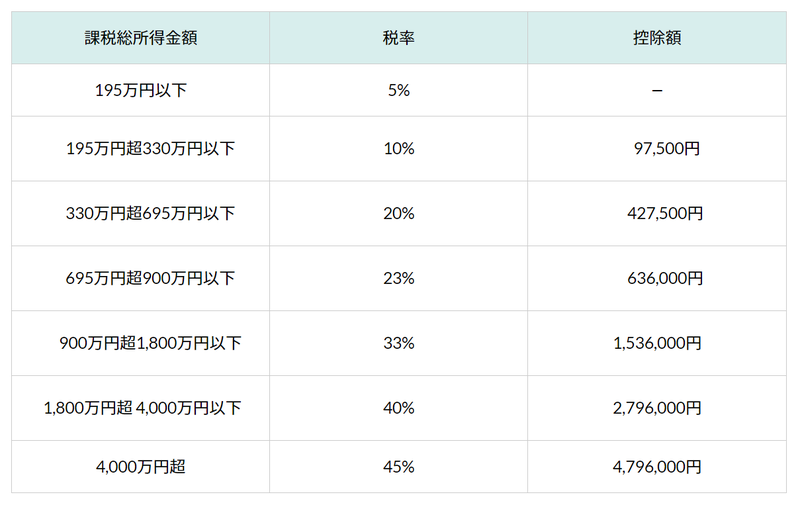Image resolution: width=800 pixels, height=505 pixels.
Task: Select the 4,000万円超 income cell
Action: 140,467
